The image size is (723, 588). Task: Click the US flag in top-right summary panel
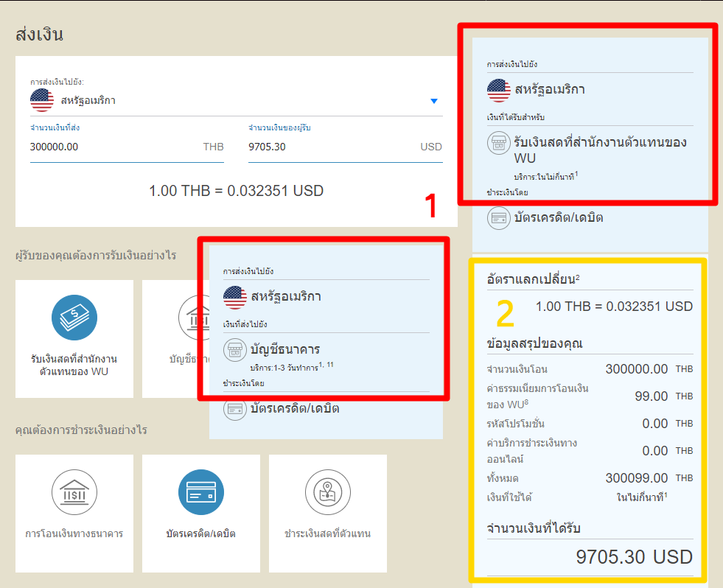pyautogui.click(x=499, y=91)
